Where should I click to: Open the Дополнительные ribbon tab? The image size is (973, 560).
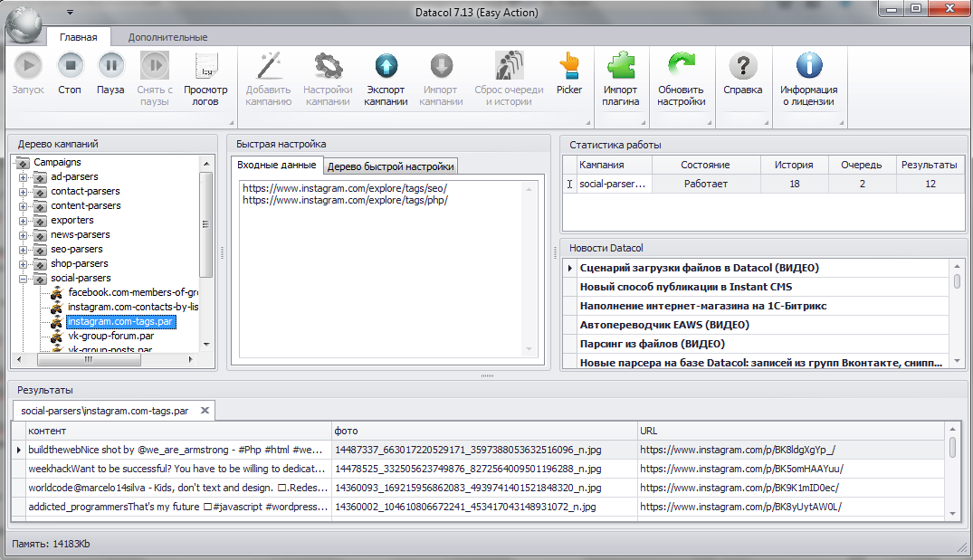pos(167,37)
